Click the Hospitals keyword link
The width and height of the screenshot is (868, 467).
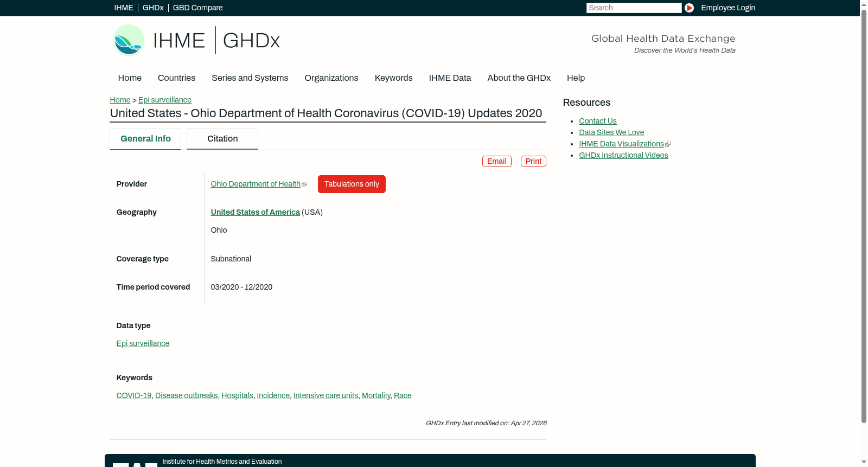237,395
